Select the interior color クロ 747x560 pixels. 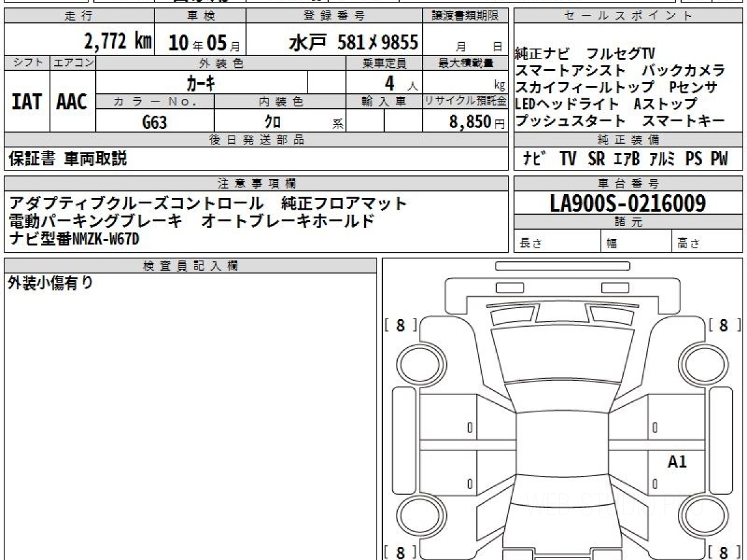(x=273, y=122)
